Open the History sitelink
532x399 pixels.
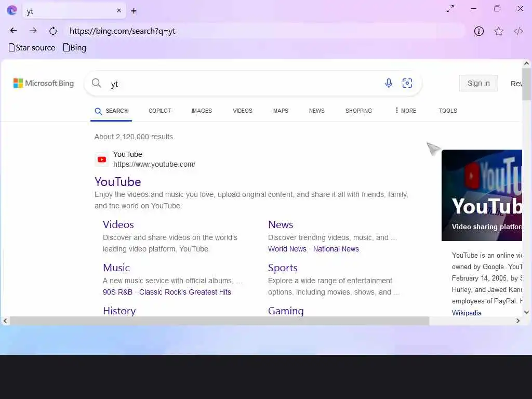[119, 311]
